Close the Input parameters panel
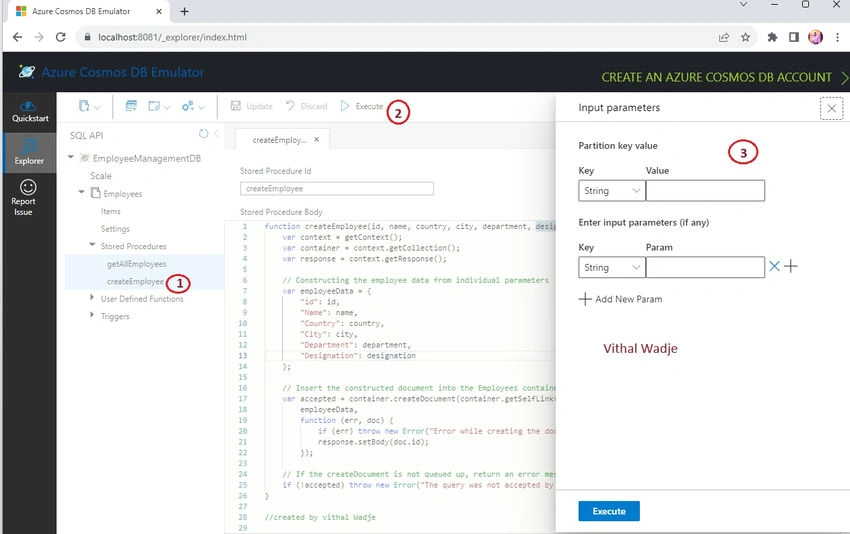The width and height of the screenshot is (850, 534). 831,108
